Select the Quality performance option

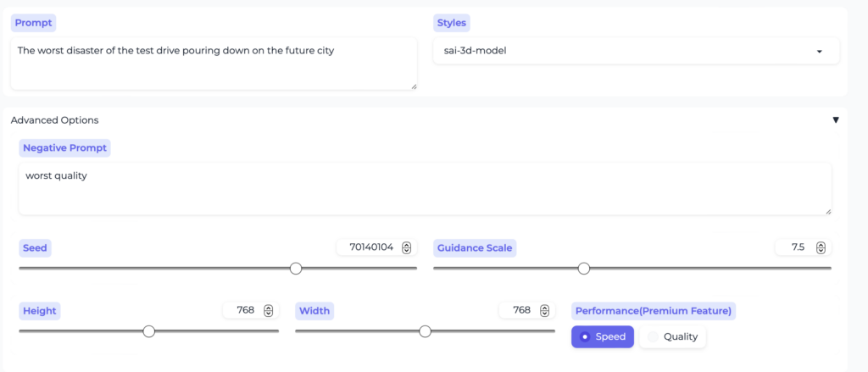pos(672,336)
